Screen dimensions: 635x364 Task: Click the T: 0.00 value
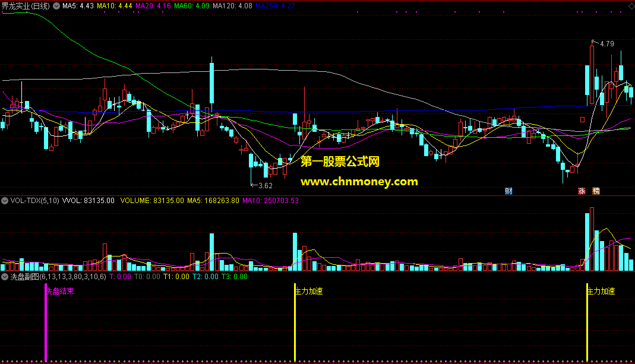(120, 277)
